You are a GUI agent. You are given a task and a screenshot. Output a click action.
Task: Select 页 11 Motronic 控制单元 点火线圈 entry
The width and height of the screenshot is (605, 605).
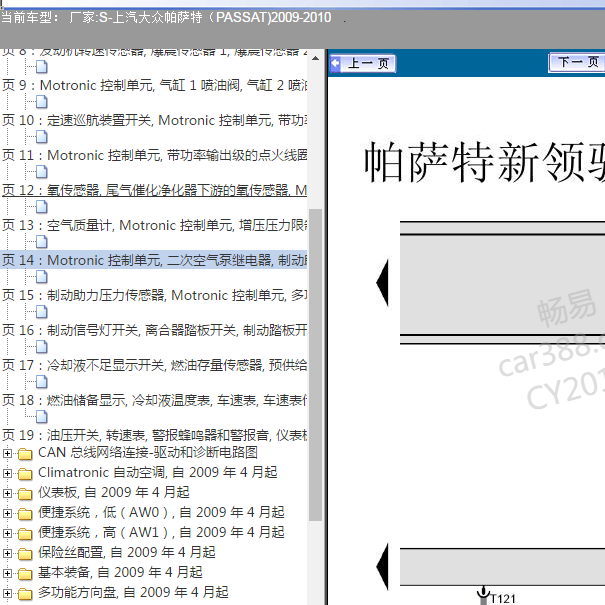pyautogui.click(x=154, y=155)
